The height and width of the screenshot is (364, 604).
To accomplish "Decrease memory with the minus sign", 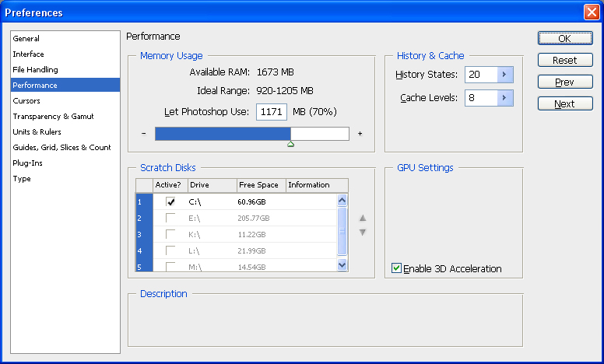I will (144, 134).
